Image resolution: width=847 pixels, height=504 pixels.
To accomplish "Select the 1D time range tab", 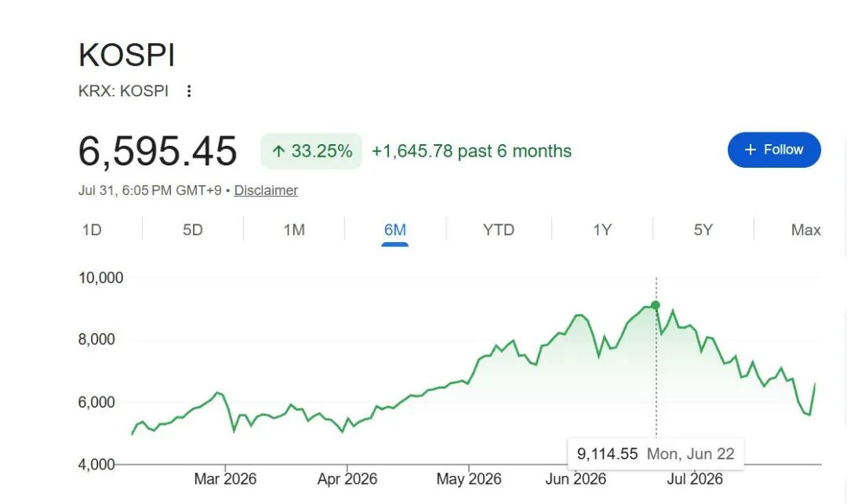I will pos(92,230).
